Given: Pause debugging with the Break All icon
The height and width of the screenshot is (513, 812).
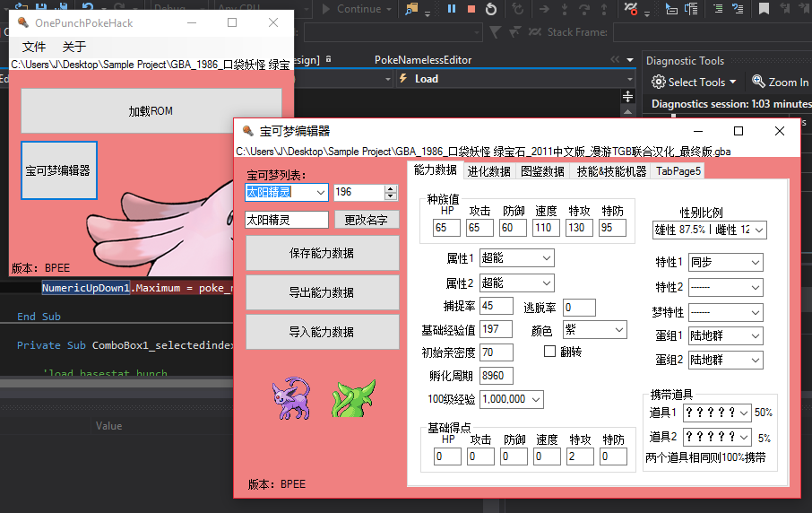Looking at the screenshot, I should (452, 8).
